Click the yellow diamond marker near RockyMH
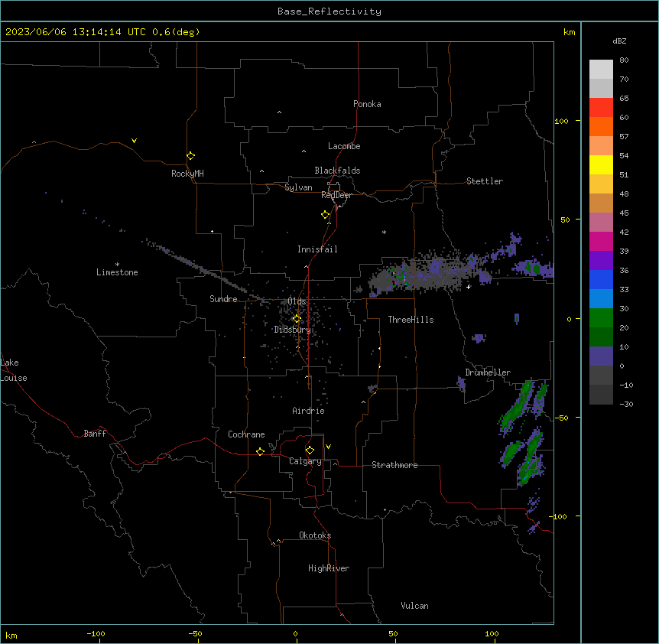The image size is (659, 644). click(190, 155)
